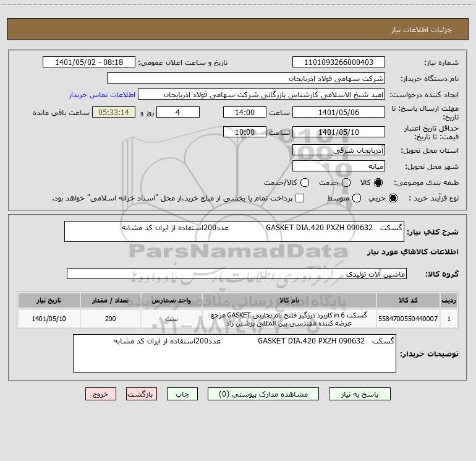
Task: Click the شرح کلی نیاز description box
Action: [234, 231]
